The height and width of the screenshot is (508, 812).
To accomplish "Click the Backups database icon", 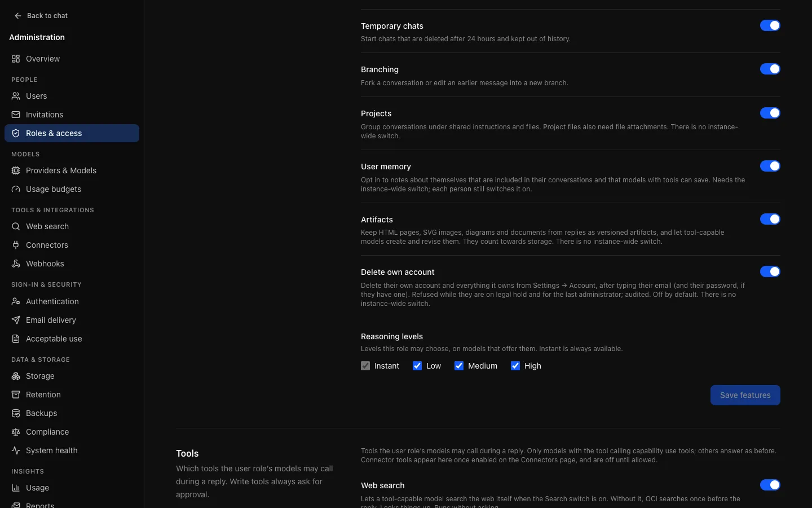I will pyautogui.click(x=16, y=413).
